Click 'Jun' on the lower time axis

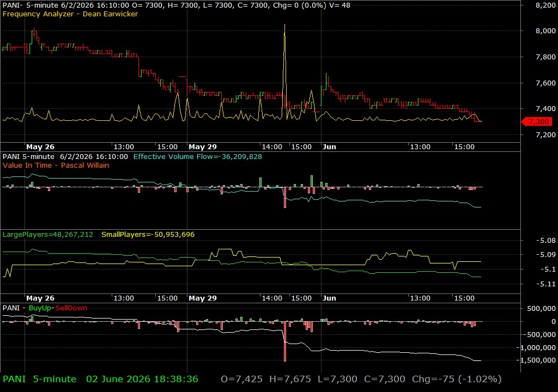pyautogui.click(x=329, y=298)
